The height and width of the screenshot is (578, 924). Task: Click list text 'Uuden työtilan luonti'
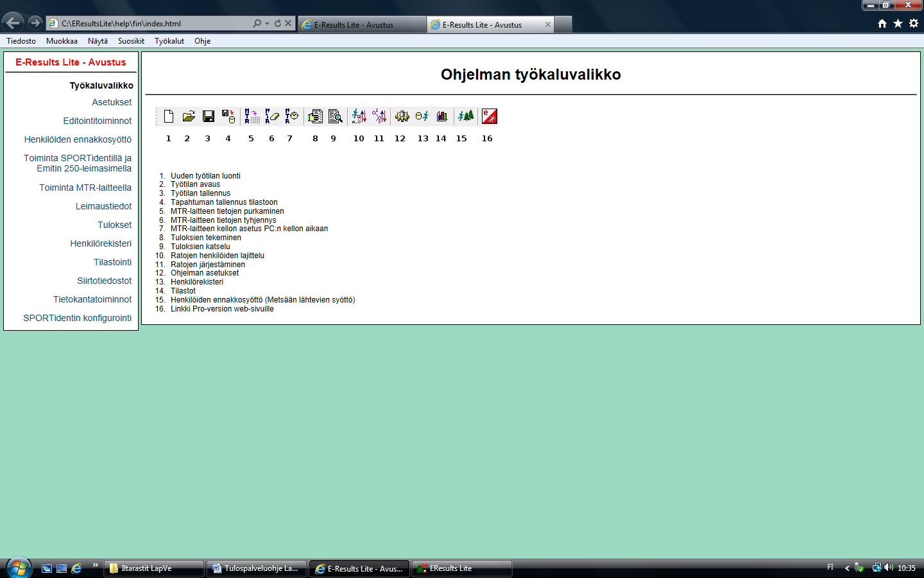click(x=205, y=176)
